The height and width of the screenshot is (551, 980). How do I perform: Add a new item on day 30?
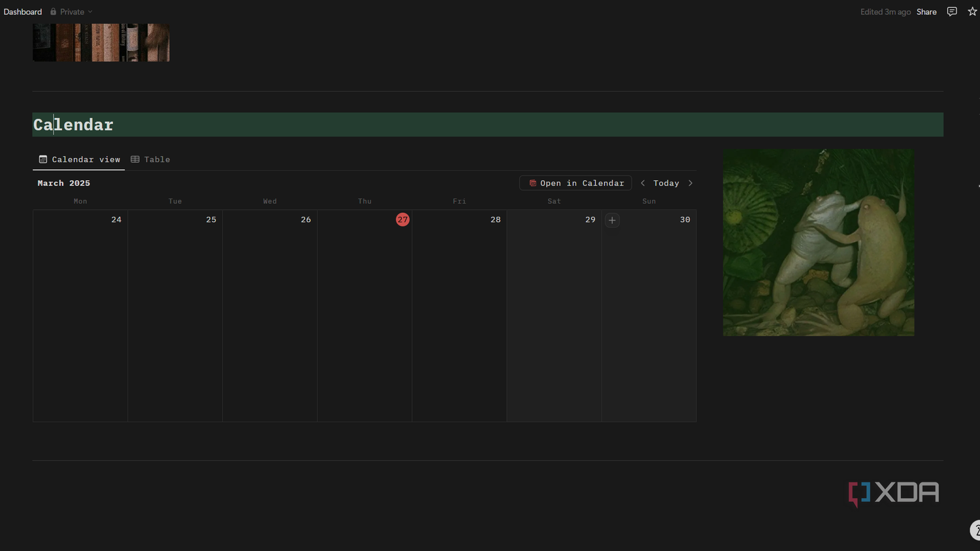point(612,220)
